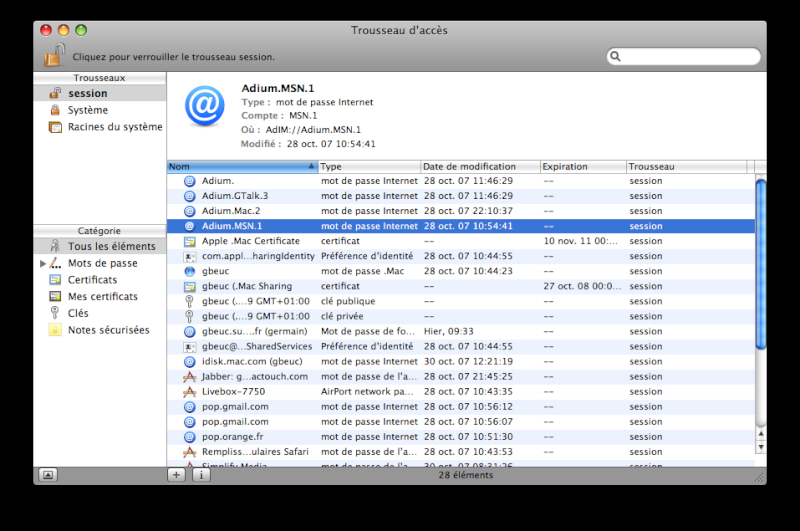Screen dimensions: 800x531
Task: Click the @ icon of pop.gmail.com modified 10:56:07
Action: click(189, 422)
